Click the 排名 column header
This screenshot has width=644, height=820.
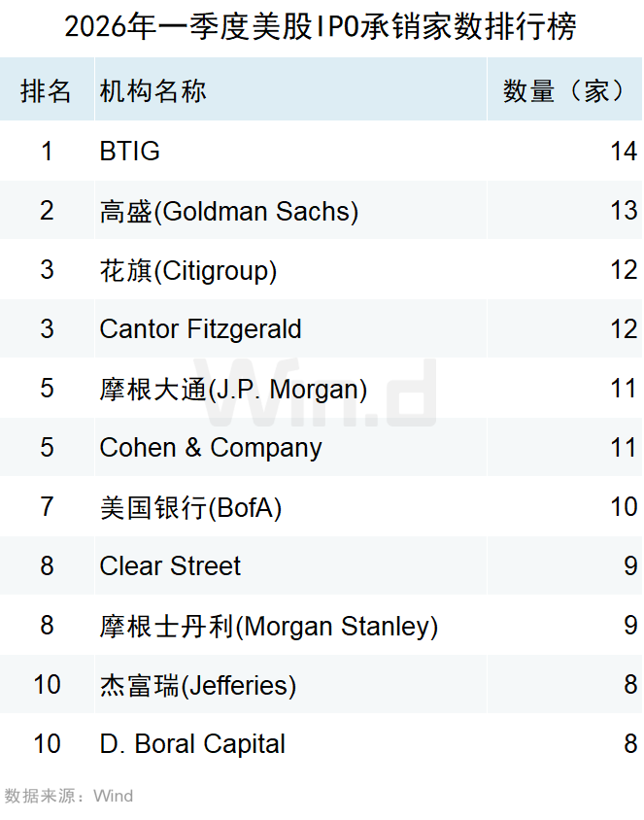pyautogui.click(x=47, y=91)
